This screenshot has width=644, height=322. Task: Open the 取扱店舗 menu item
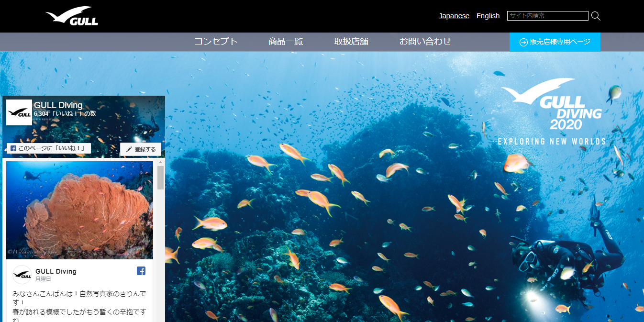pyautogui.click(x=351, y=42)
